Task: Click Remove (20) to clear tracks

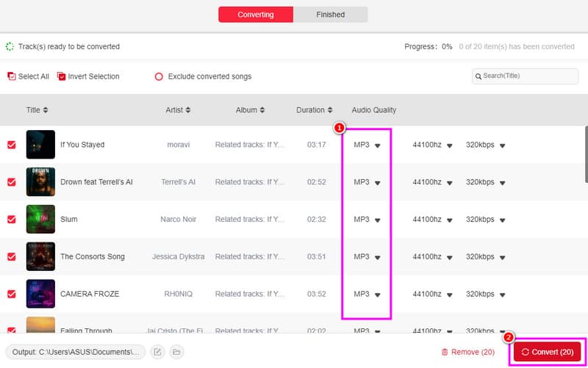Action: pyautogui.click(x=467, y=352)
